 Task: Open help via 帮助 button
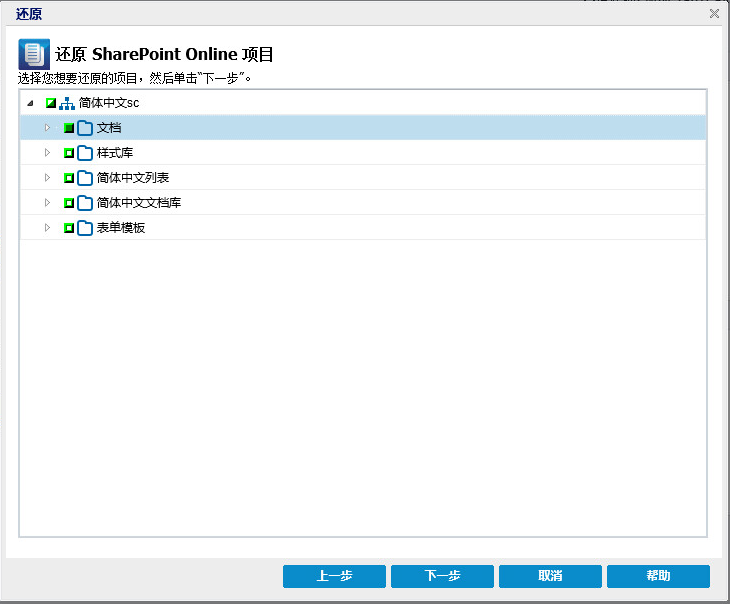658,576
